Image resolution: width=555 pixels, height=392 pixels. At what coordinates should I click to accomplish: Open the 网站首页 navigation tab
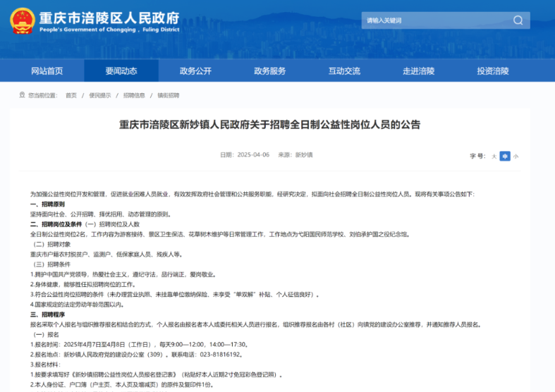tap(47, 71)
